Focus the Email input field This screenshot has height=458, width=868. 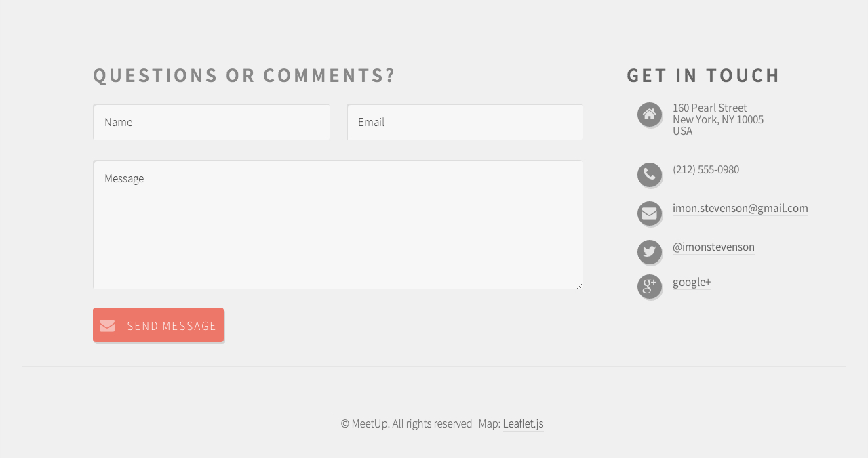pyautogui.click(x=465, y=123)
